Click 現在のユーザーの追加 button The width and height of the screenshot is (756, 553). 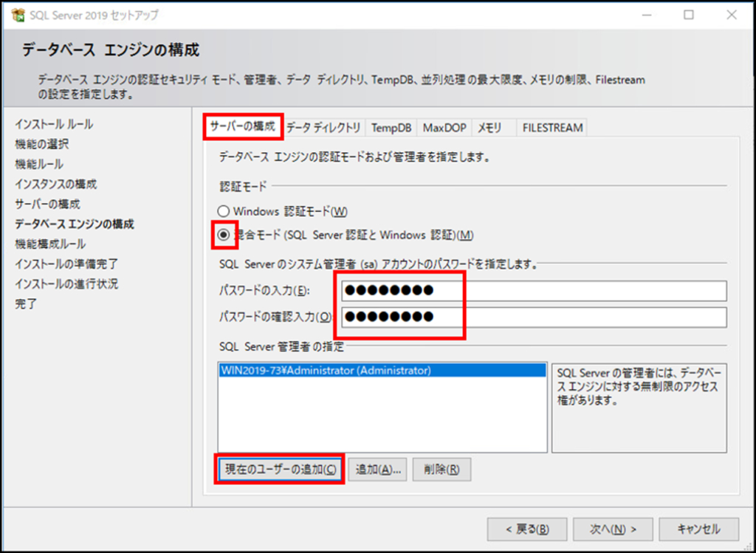[x=280, y=470]
